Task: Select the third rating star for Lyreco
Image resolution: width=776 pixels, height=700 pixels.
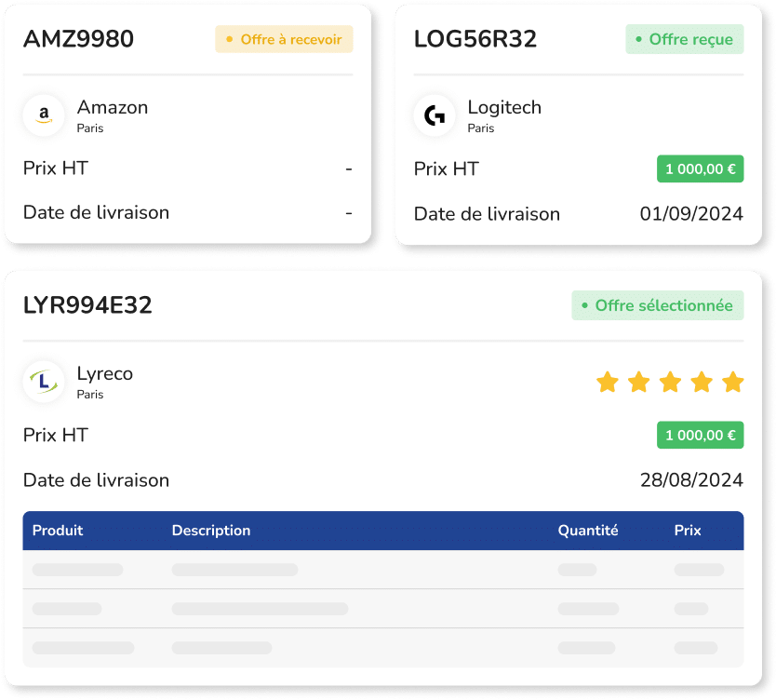Action: [x=670, y=382]
